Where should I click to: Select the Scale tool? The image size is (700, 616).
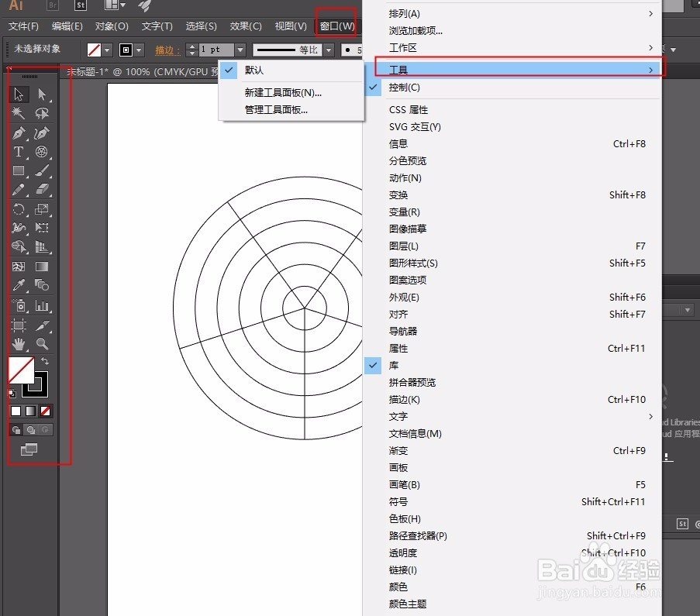[42, 209]
